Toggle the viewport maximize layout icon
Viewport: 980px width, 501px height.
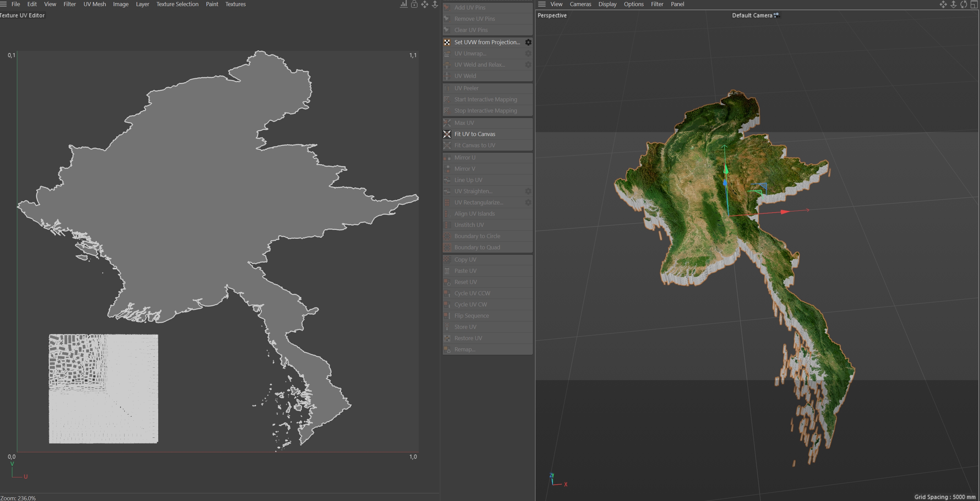point(974,4)
